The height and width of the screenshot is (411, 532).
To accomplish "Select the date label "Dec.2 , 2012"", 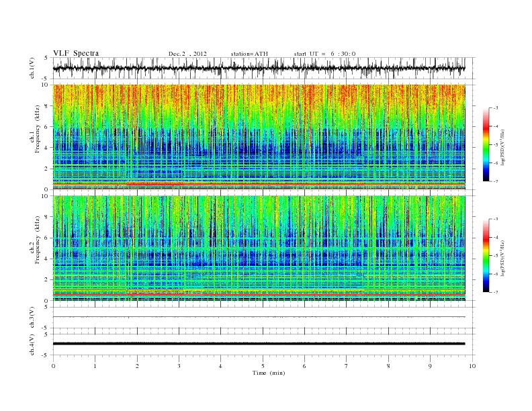I will click(187, 54).
